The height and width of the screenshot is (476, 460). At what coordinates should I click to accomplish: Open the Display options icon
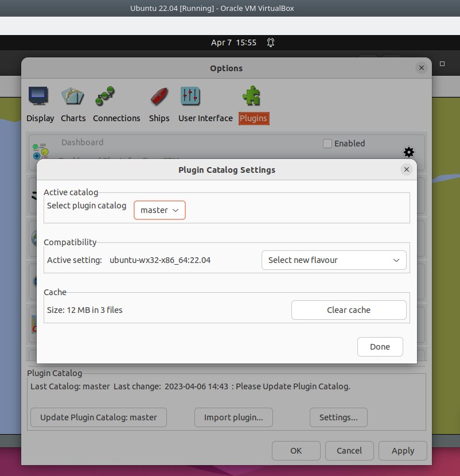[x=38, y=96]
